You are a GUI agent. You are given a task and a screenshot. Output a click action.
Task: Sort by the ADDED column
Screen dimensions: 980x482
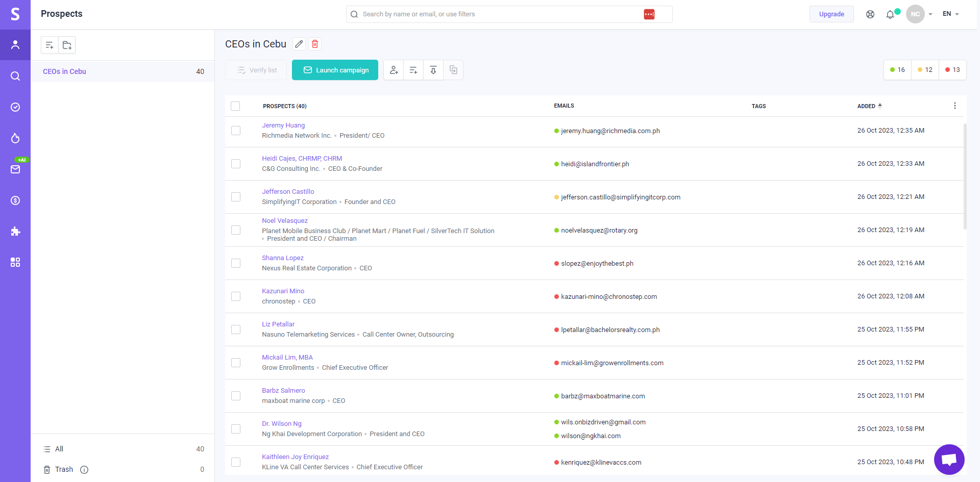click(870, 106)
